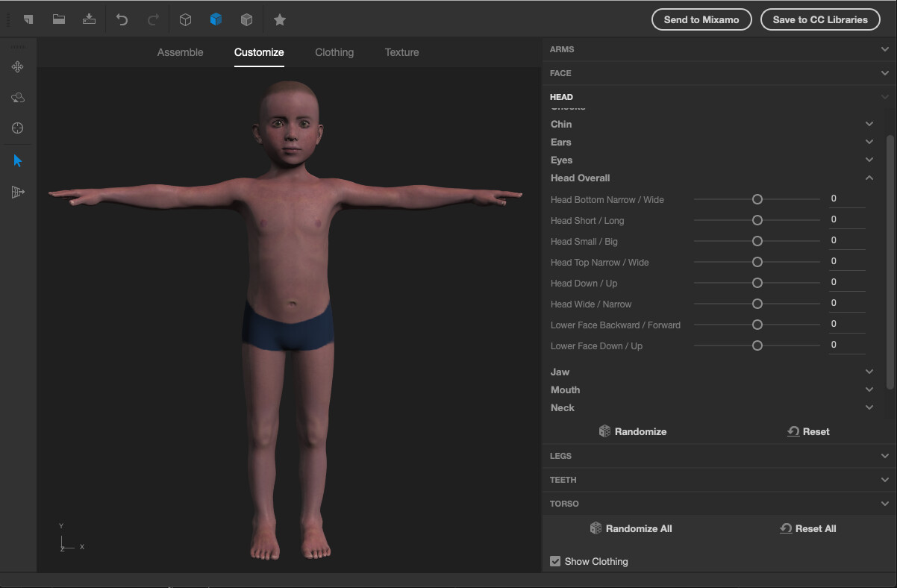Expand the Ears subsection
897x588 pixels.
tap(712, 142)
